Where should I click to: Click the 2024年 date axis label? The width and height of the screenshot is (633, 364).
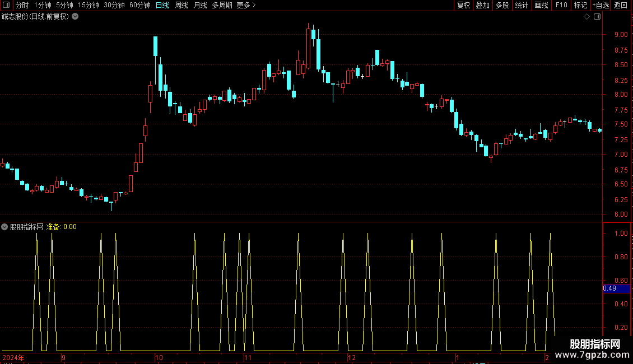click(x=13, y=357)
